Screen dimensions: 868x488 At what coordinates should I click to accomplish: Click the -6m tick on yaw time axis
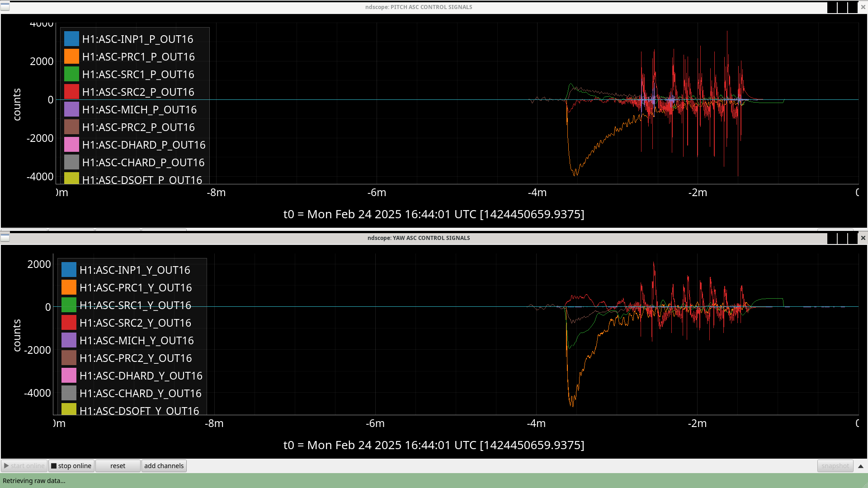375,423
